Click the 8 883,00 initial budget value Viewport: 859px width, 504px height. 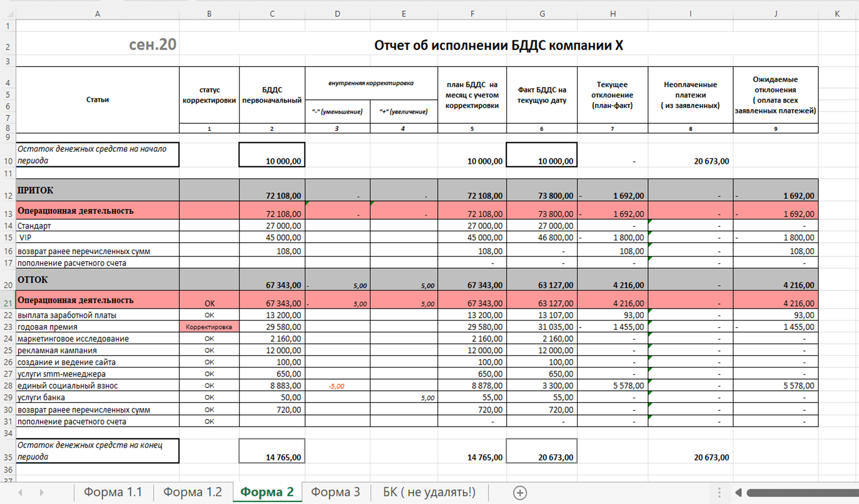tap(272, 385)
